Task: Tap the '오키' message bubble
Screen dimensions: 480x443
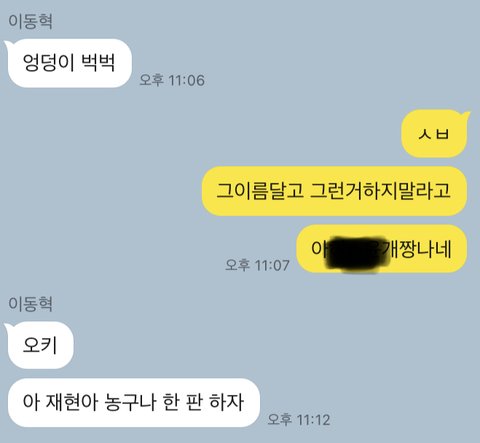Action: 40,345
